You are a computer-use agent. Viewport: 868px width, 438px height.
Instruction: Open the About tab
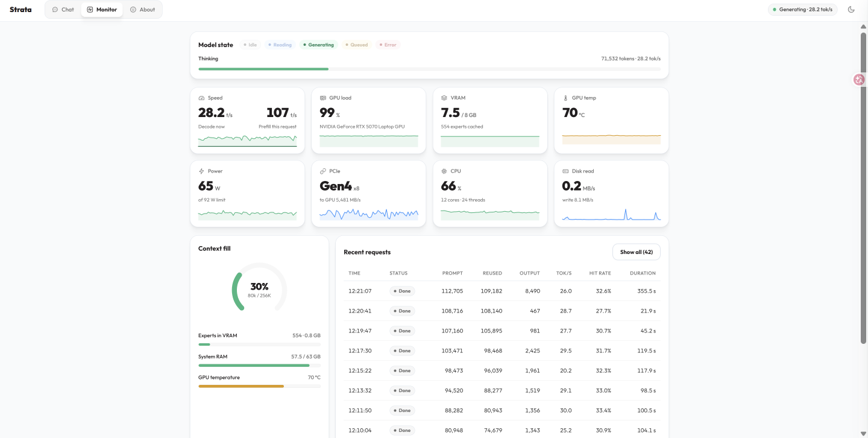tap(143, 10)
